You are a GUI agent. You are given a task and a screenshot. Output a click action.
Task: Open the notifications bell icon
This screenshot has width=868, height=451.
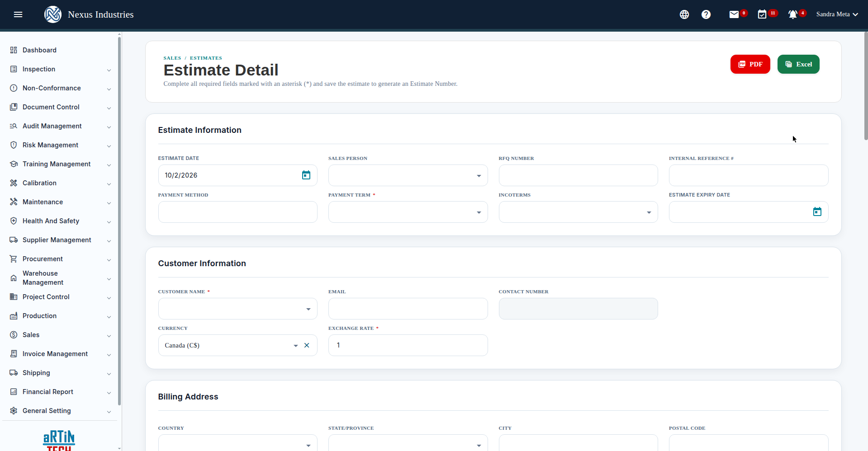coord(792,14)
